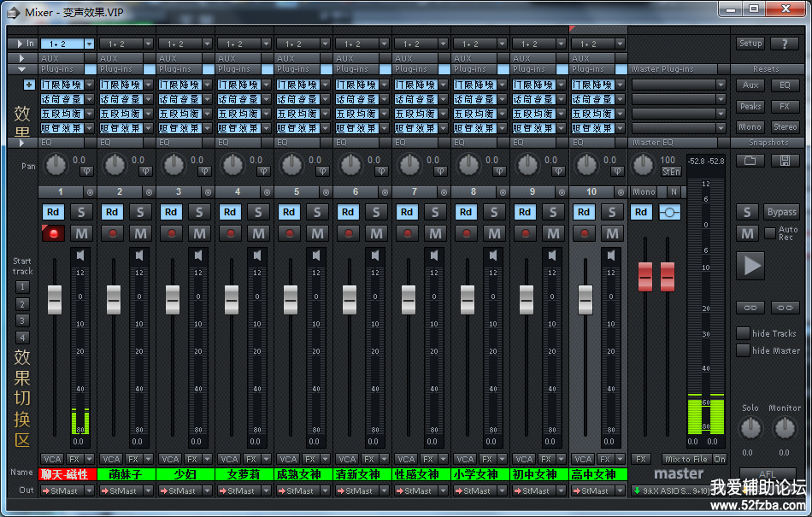The width and height of the screenshot is (812, 517).
Task: Click the plus icon beside the plug-in slots
Action: [x=28, y=85]
